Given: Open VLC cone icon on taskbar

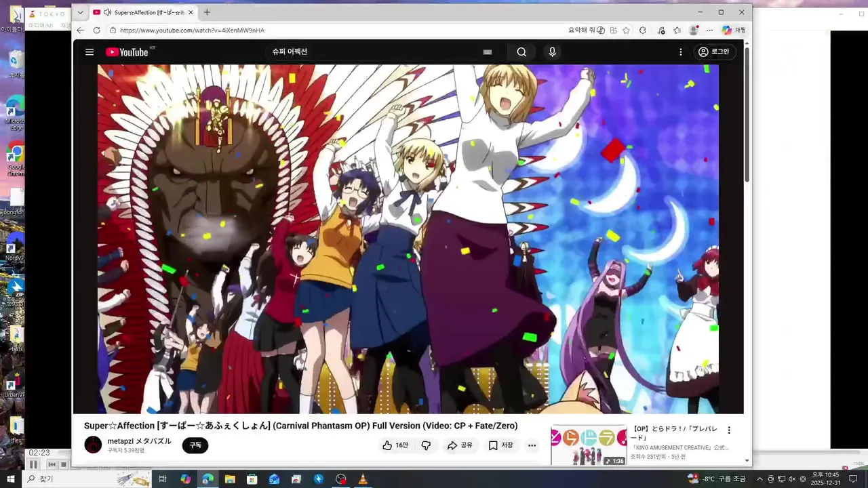Looking at the screenshot, I should tap(363, 479).
